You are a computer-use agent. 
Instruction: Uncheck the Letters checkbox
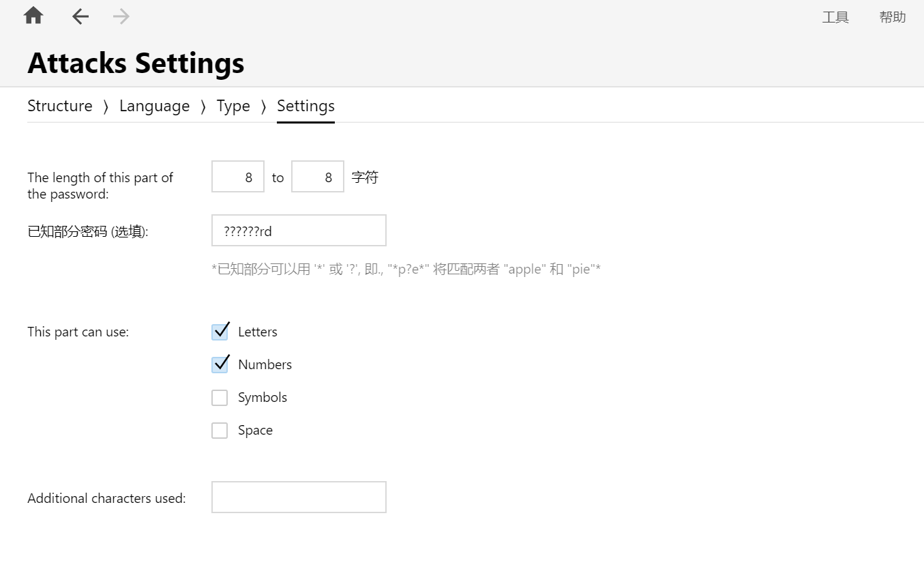tap(220, 332)
